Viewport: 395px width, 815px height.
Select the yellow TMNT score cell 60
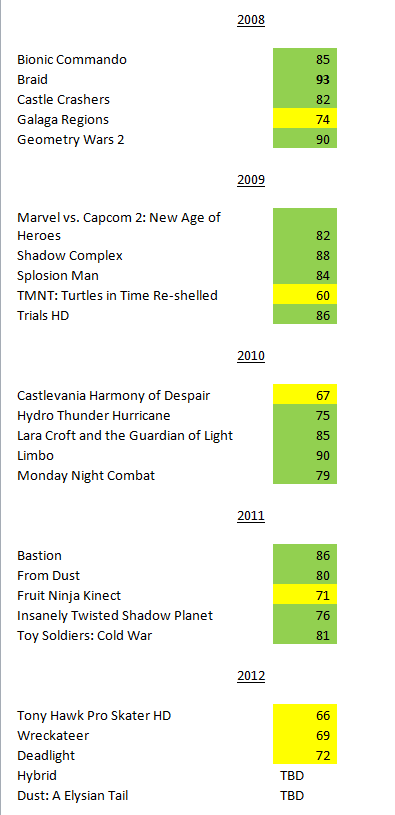pyautogui.click(x=305, y=296)
